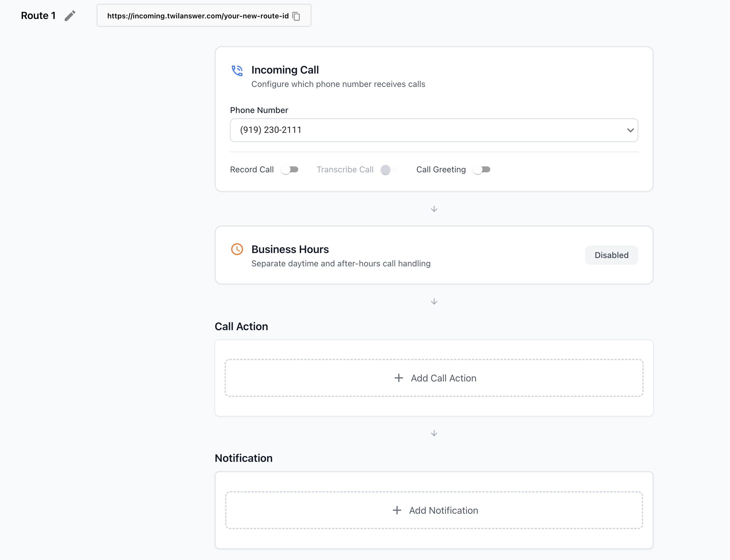
Task: Click the Business Hours clock icon
Action: pos(237,249)
